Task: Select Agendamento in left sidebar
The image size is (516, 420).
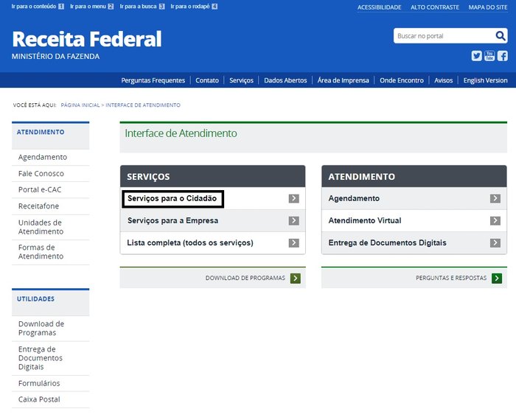Action: pyautogui.click(x=43, y=157)
